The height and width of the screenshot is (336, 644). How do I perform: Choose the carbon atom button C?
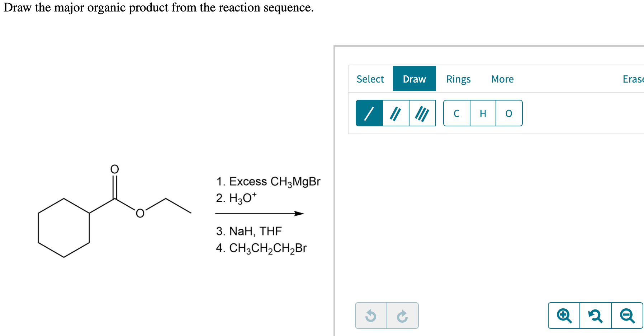pos(456,113)
